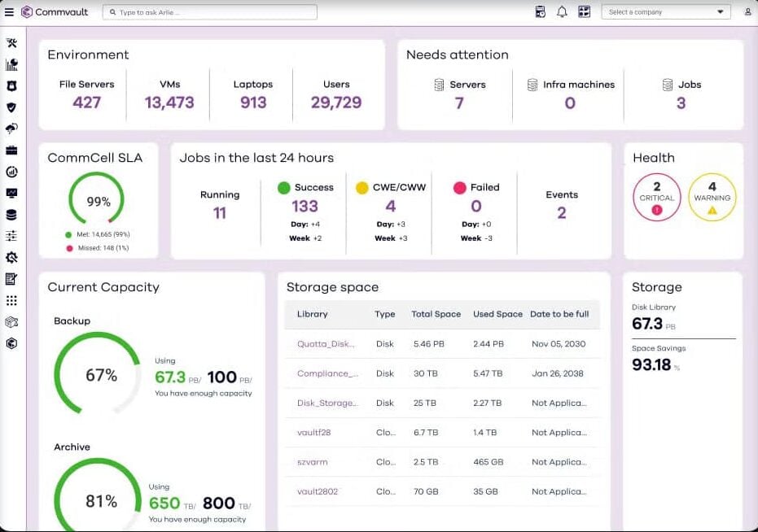Viewport: 758px width, 532px height.
Task: Open the package box sidebar icon
Action: pos(11,322)
